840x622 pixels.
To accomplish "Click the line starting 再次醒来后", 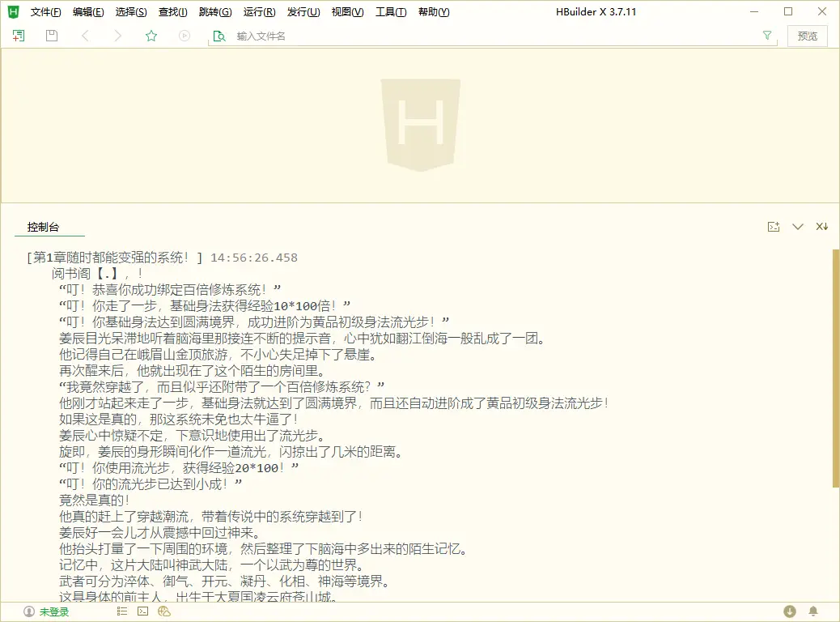I will coord(193,371).
